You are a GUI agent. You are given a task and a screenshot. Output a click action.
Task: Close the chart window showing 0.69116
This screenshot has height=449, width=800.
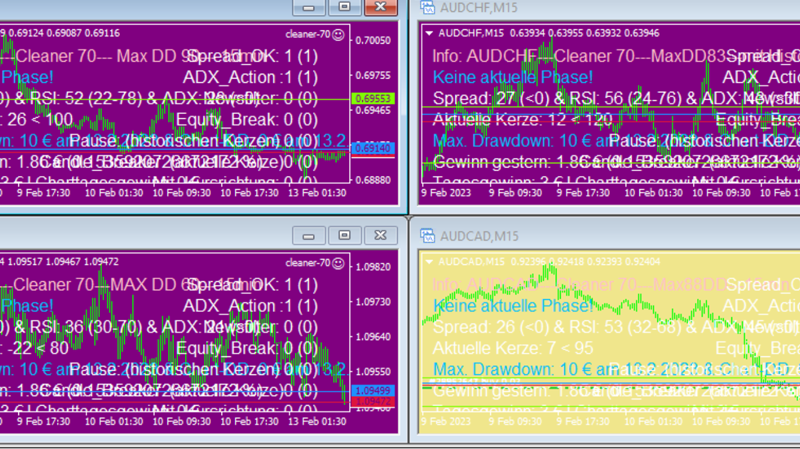381,7
